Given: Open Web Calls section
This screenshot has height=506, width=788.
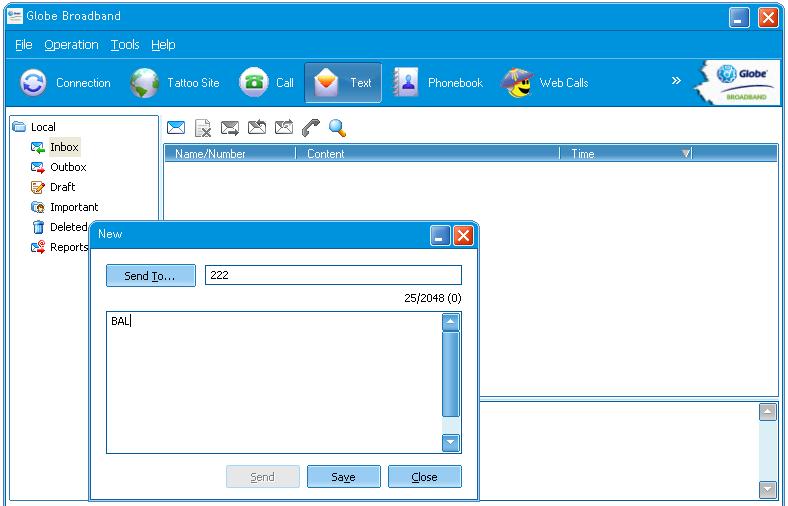Looking at the screenshot, I should click(545, 83).
